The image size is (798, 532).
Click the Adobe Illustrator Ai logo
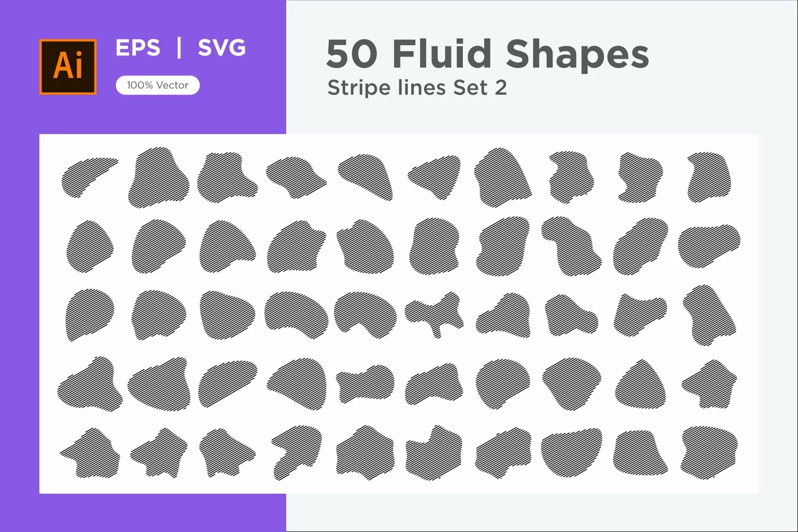[68, 66]
